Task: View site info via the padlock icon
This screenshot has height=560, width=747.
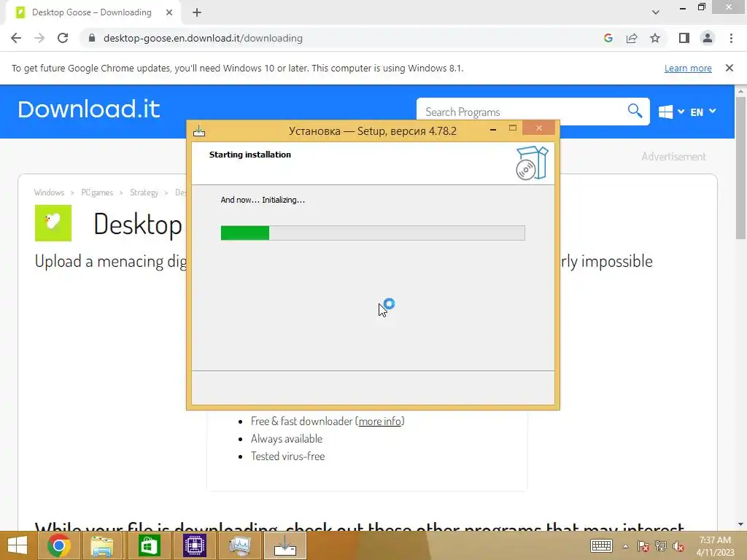Action: click(x=92, y=38)
